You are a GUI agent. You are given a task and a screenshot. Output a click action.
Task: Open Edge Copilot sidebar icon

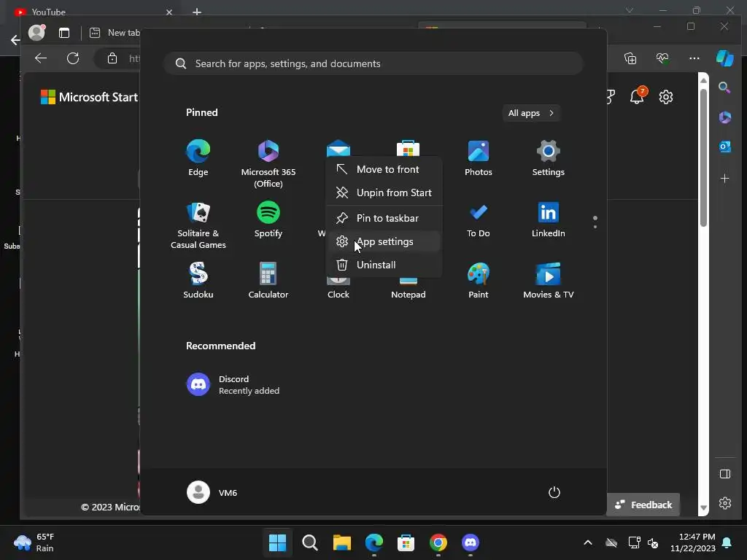(724, 58)
